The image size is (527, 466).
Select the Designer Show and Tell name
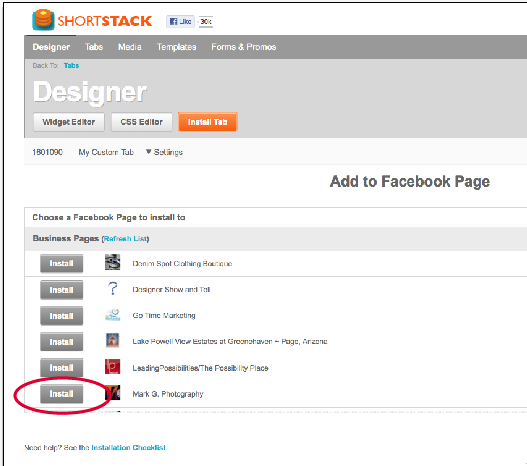pos(171,290)
